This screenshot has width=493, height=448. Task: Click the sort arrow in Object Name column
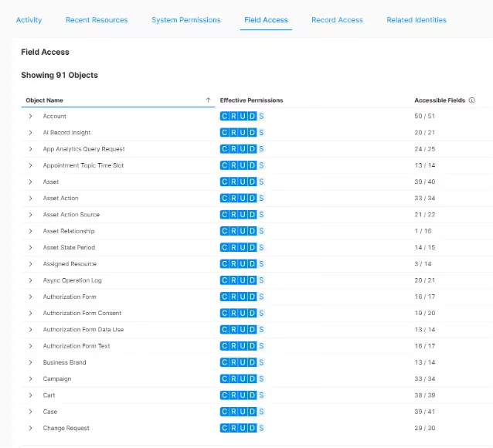208,100
